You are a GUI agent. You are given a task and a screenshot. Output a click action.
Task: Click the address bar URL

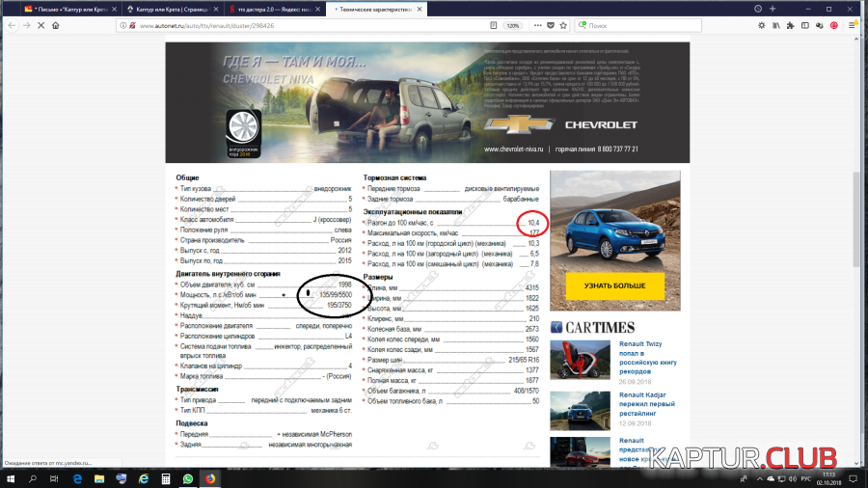click(206, 25)
